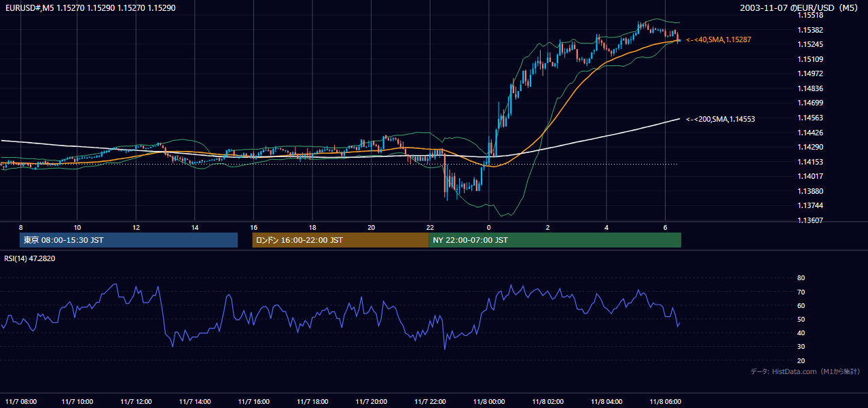
Task: Click the RSI 40 level label
Action: tap(801, 333)
